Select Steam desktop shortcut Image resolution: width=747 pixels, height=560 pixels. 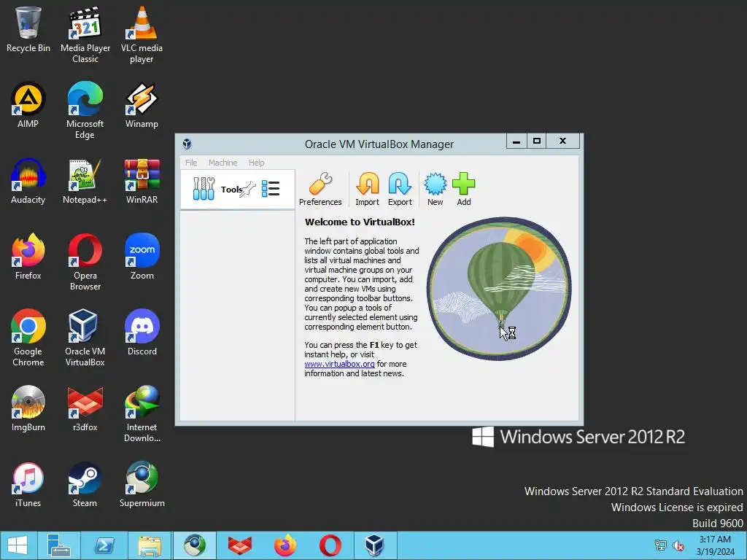[85, 485]
